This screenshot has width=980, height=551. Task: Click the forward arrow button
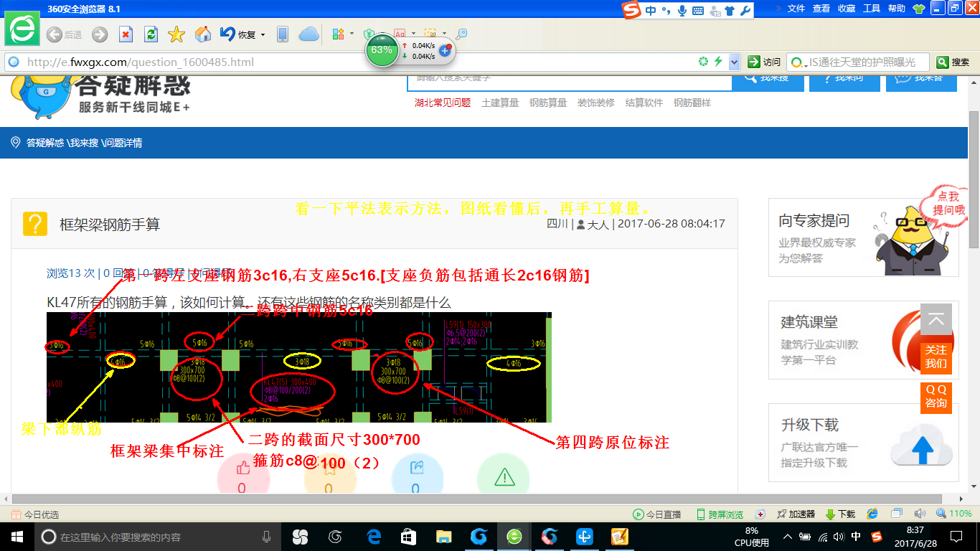(100, 34)
